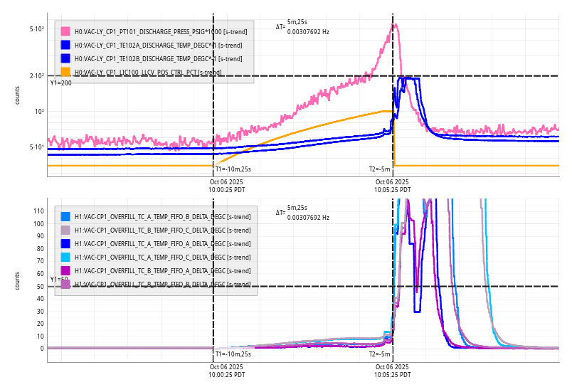Viewport: 572px width, 392px height.
Task: Click the magenta TC_B FIFO_A legend swatch
Action: tap(65, 270)
